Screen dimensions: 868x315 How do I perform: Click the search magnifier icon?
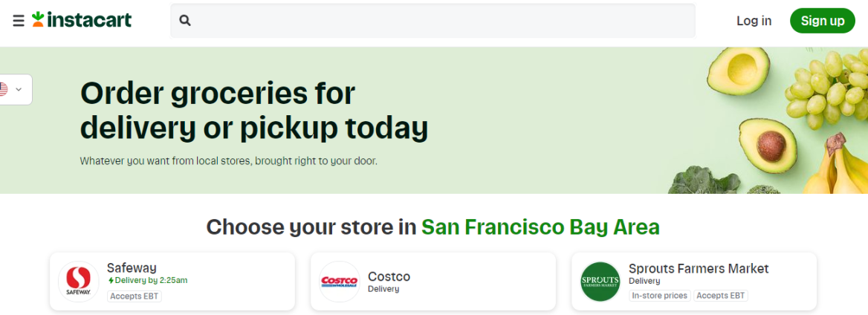[185, 21]
